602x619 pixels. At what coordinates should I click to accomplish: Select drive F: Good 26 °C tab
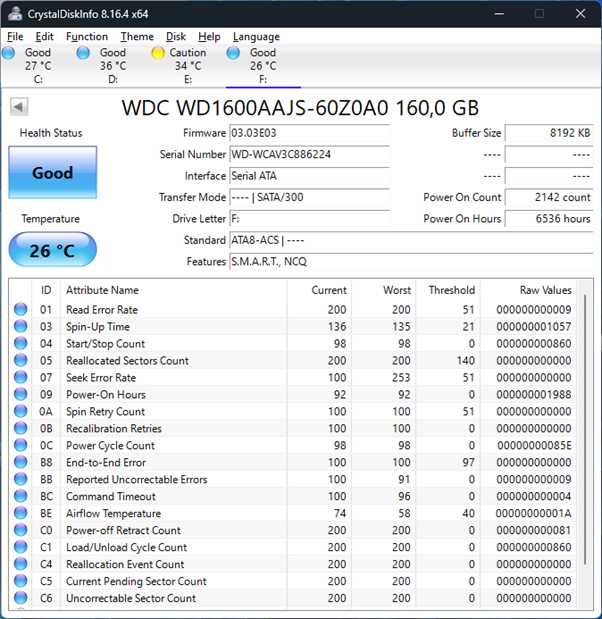click(263, 65)
